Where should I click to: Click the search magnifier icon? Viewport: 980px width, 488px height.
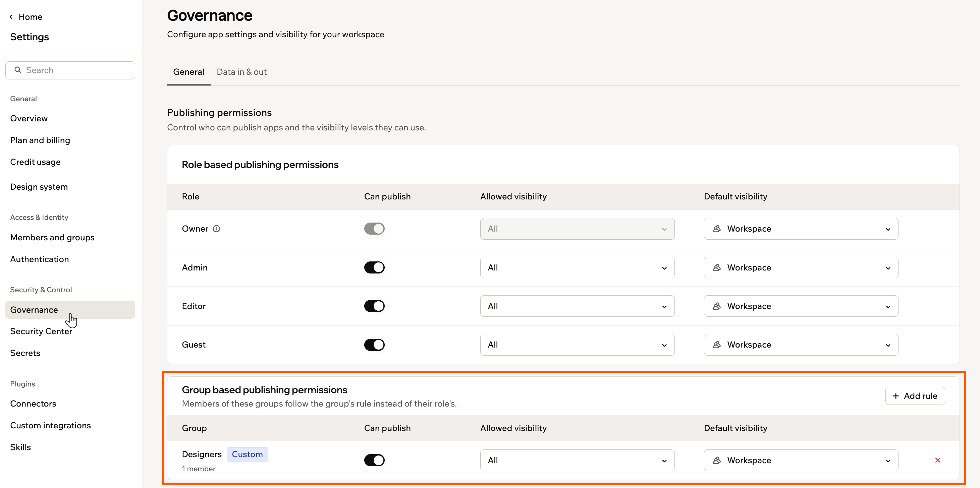17,70
